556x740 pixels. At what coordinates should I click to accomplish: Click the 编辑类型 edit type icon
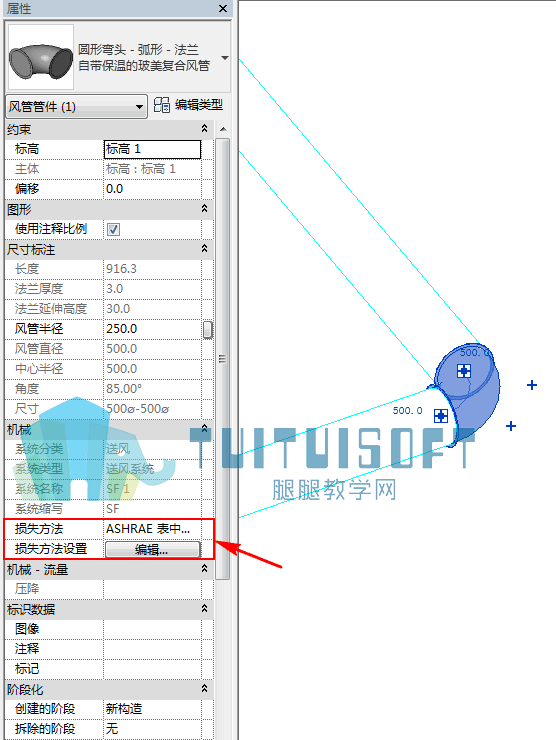tap(162, 105)
